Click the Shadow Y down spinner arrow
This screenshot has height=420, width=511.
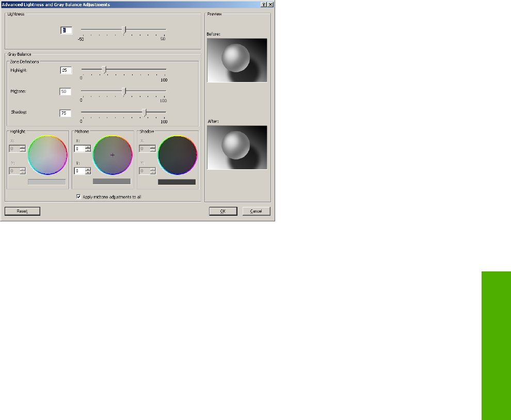152,172
